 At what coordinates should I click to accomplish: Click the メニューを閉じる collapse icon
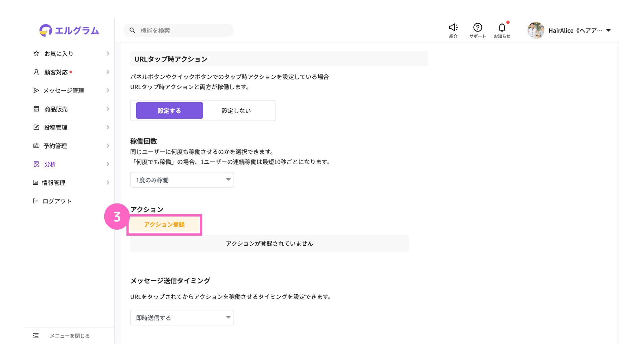point(36,336)
